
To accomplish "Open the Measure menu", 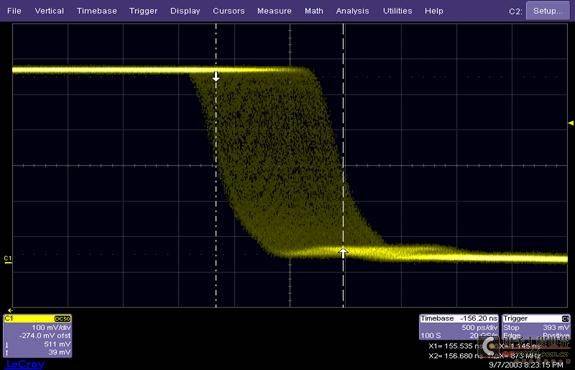I will coord(274,11).
